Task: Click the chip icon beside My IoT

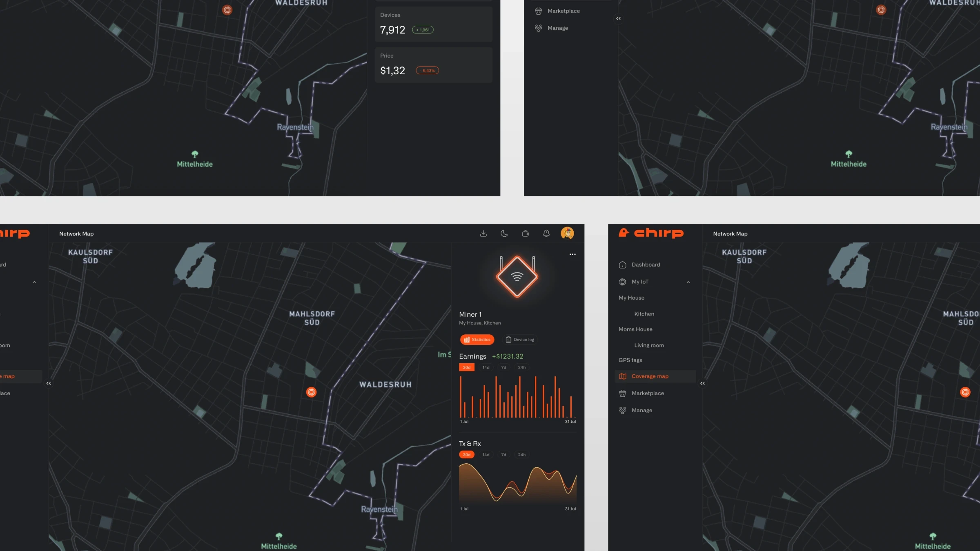Action: point(622,282)
